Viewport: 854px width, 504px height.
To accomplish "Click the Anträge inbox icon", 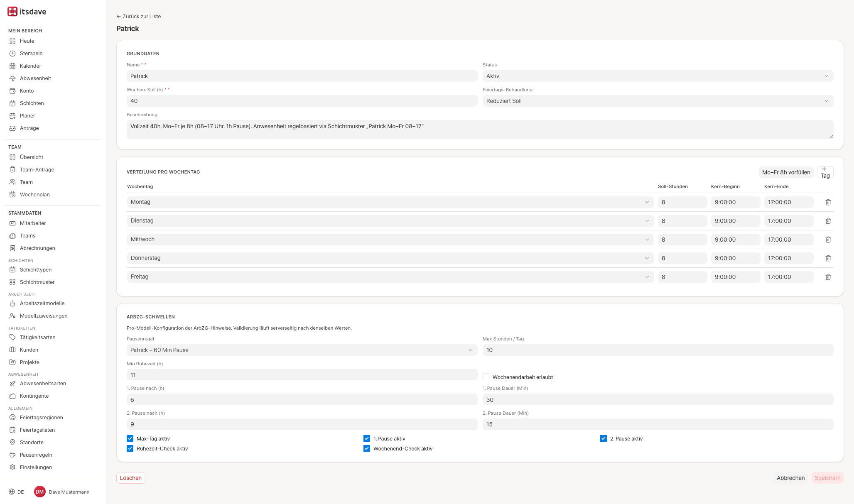I will (x=12, y=128).
